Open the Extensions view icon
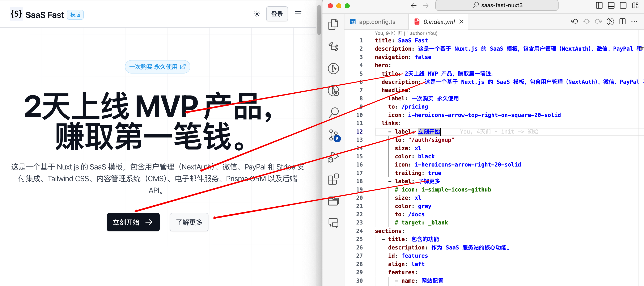The width and height of the screenshot is (644, 286). [333, 179]
